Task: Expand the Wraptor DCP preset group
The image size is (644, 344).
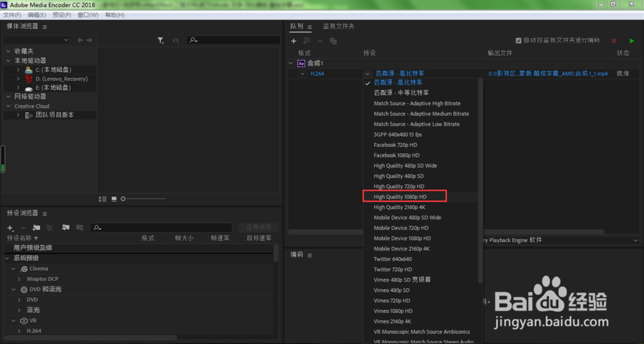Action: [19, 279]
